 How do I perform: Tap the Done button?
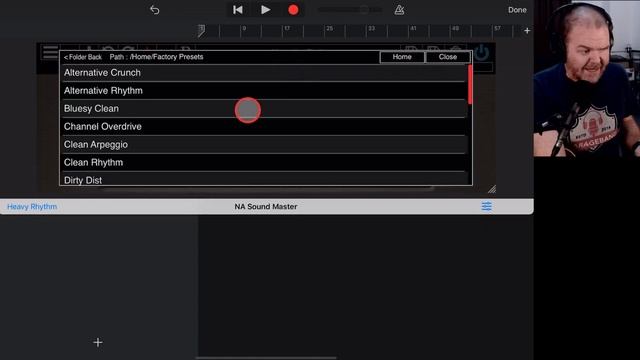517,10
